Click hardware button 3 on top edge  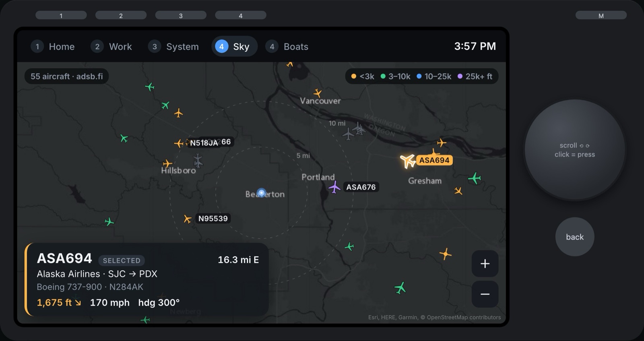(x=181, y=15)
